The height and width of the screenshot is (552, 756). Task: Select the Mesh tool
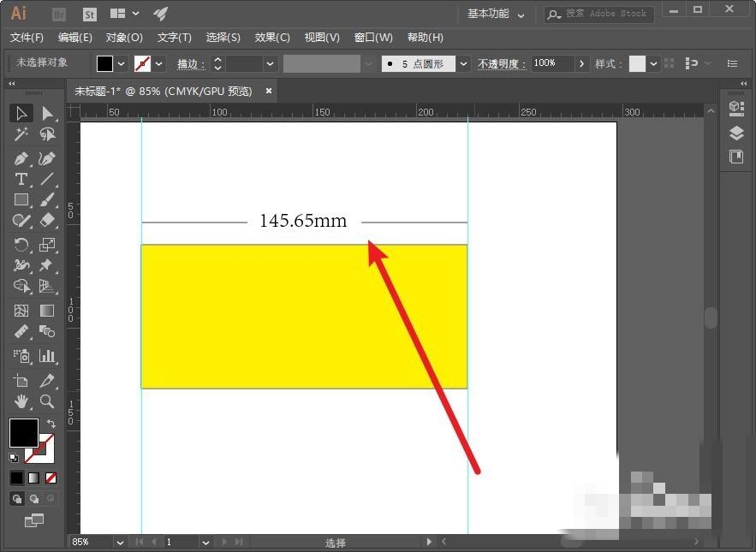(21, 311)
